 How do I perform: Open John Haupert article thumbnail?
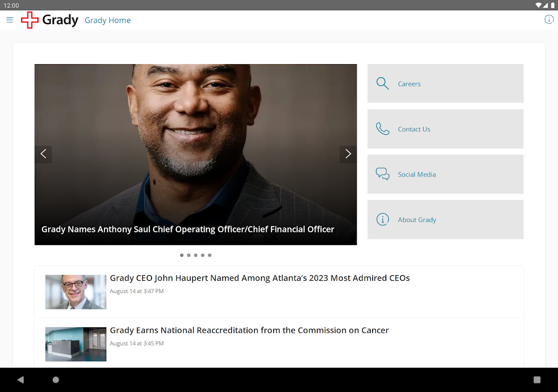[x=76, y=292]
